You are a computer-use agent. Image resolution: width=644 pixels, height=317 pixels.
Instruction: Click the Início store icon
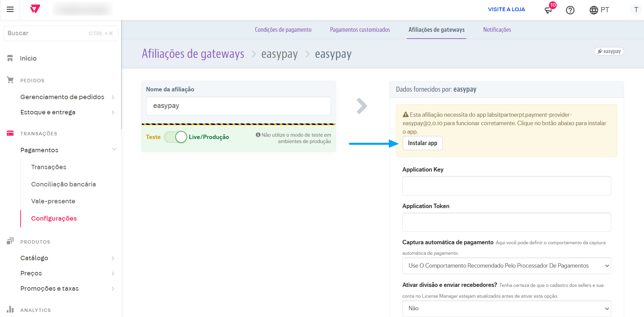point(10,58)
